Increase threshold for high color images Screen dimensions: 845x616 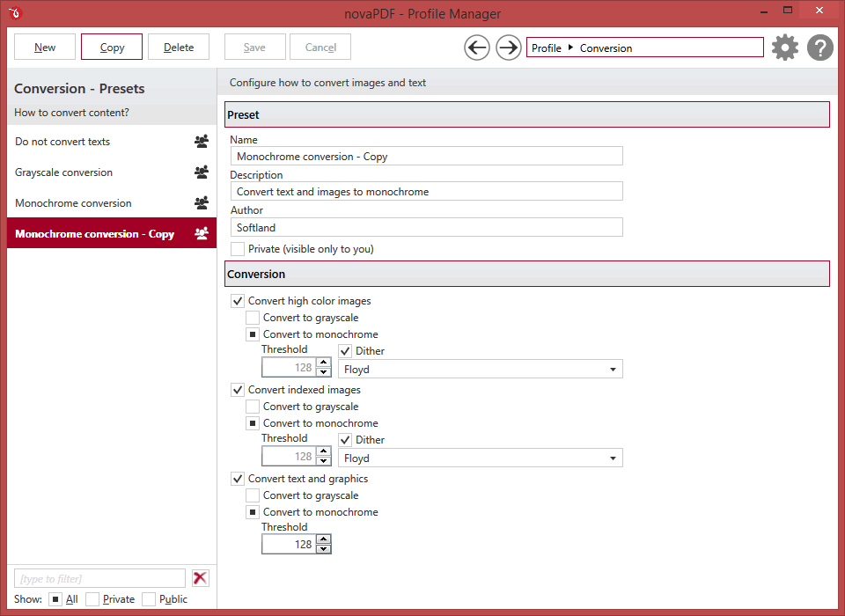pos(323,363)
